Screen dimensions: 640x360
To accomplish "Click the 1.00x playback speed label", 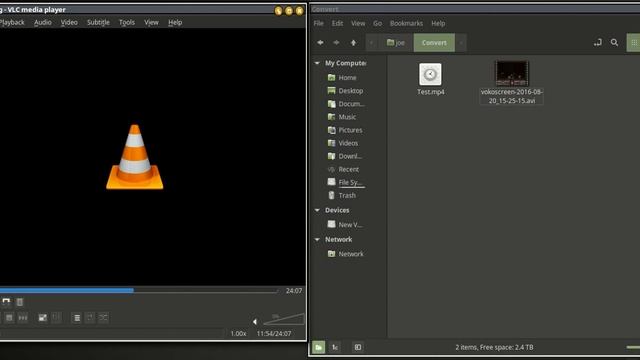I will pos(238,333).
